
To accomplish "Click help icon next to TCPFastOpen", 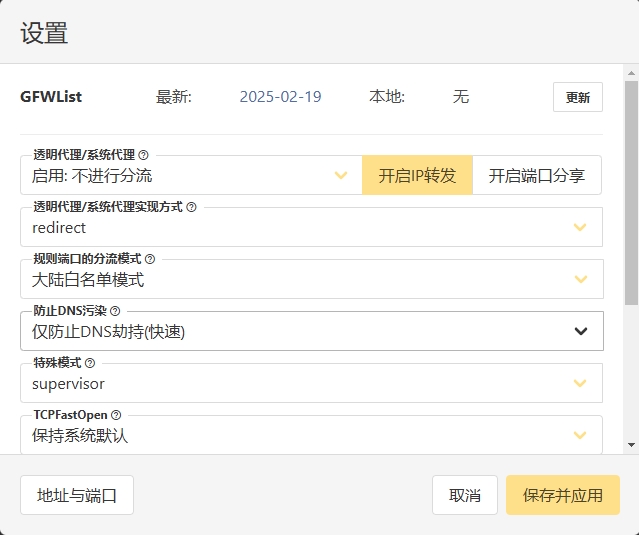I will [116, 415].
